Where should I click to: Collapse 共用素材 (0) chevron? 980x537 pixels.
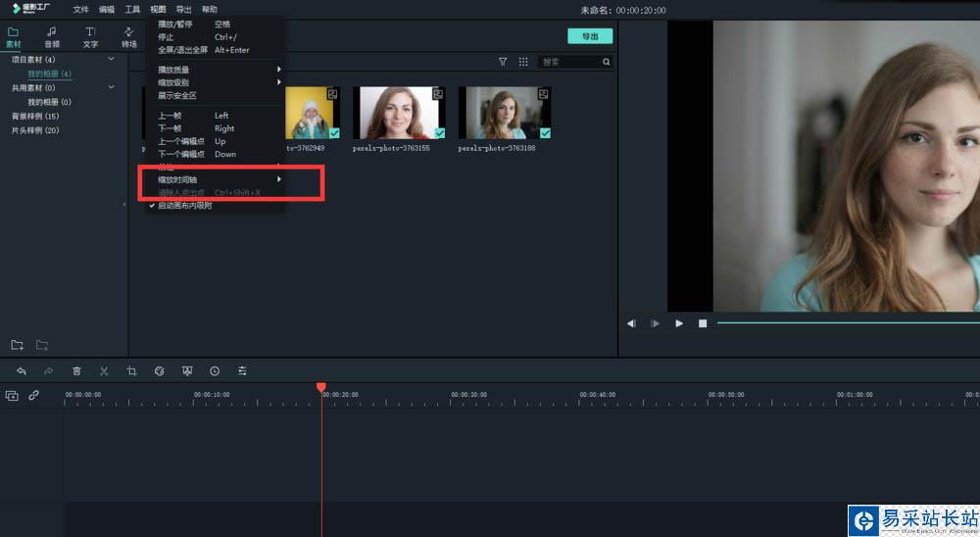pos(112,87)
